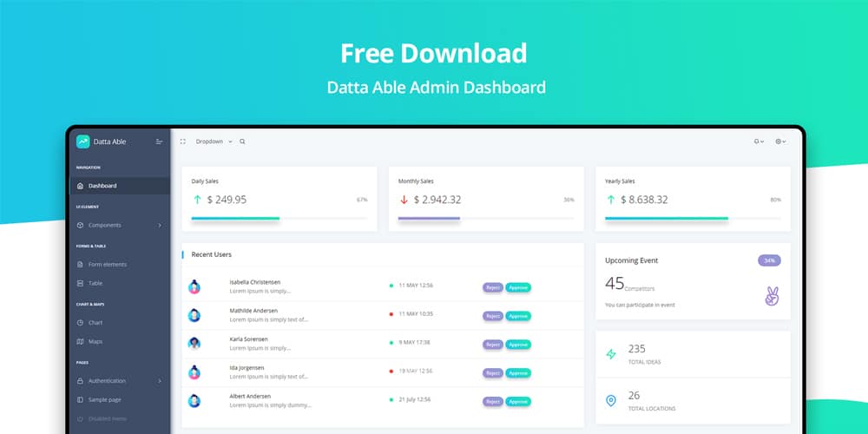Open the Dropdown menu in top bar
Viewport: 868px width, 434px height.
[214, 141]
